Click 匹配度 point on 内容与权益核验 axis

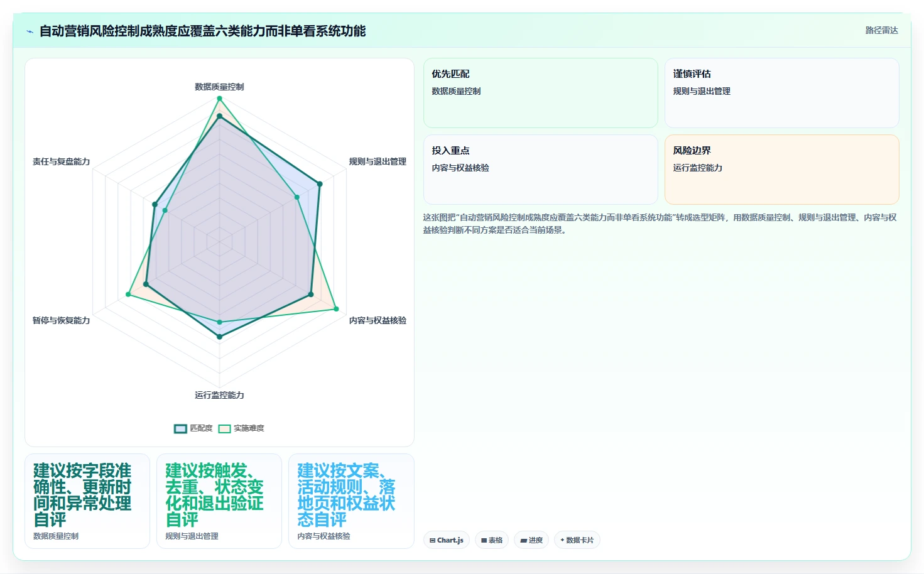(x=311, y=295)
